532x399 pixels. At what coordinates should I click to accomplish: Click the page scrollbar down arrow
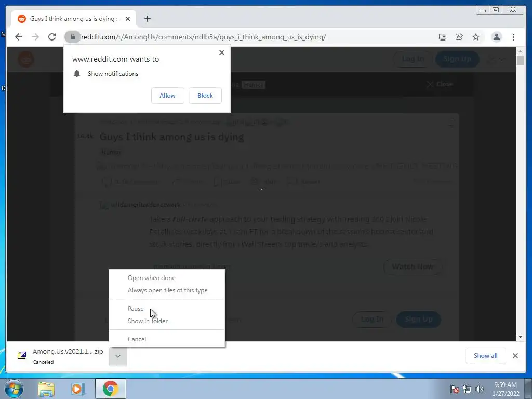point(520,337)
